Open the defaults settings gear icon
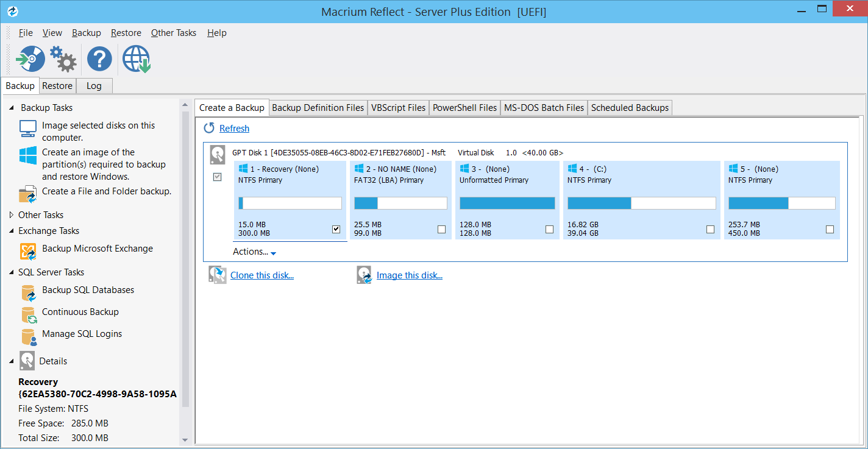 coord(63,58)
